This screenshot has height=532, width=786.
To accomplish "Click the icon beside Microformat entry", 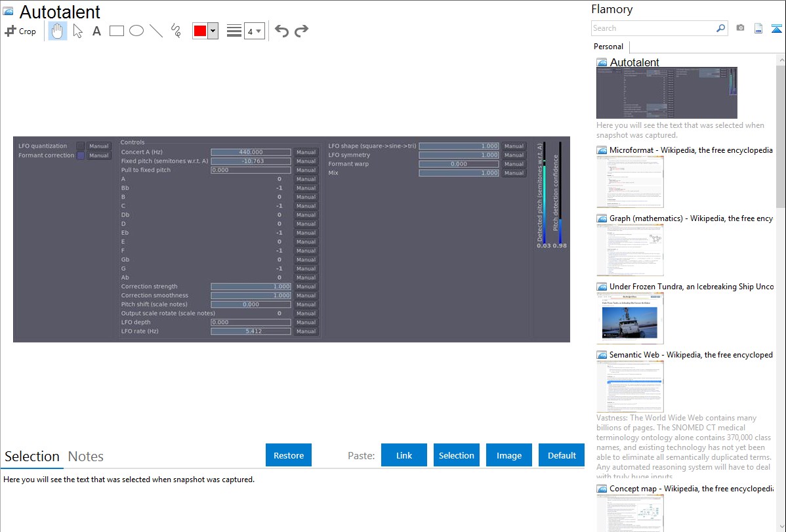I will tap(602, 150).
